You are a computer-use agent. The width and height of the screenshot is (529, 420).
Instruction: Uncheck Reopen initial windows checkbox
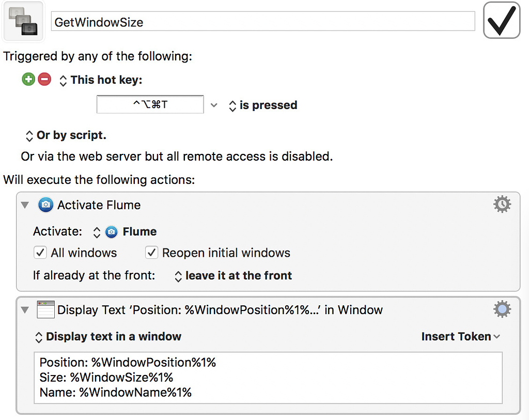coord(151,253)
